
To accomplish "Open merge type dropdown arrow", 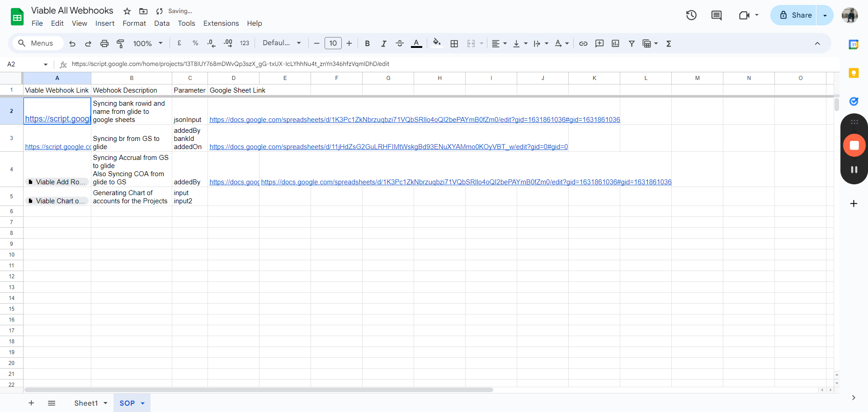I will pos(481,43).
